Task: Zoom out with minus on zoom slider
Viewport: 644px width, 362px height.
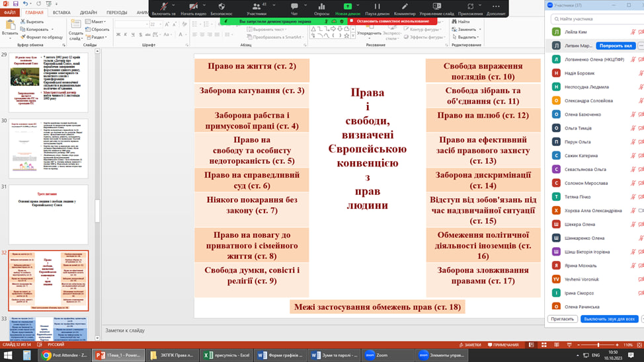Action: tap(579, 345)
